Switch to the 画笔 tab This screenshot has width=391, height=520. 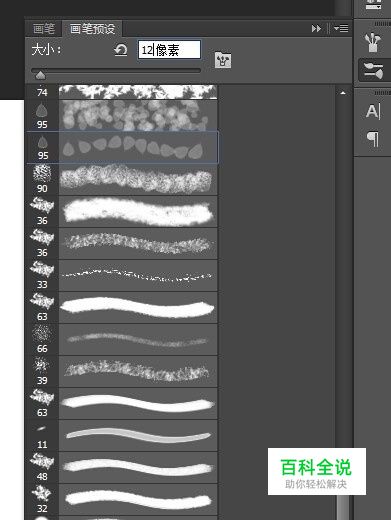click(44, 29)
